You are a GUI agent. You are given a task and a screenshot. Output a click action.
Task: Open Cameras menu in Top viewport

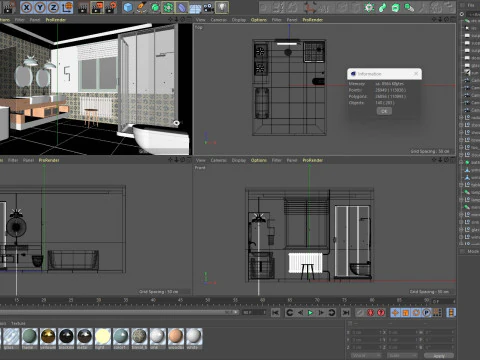click(x=219, y=20)
